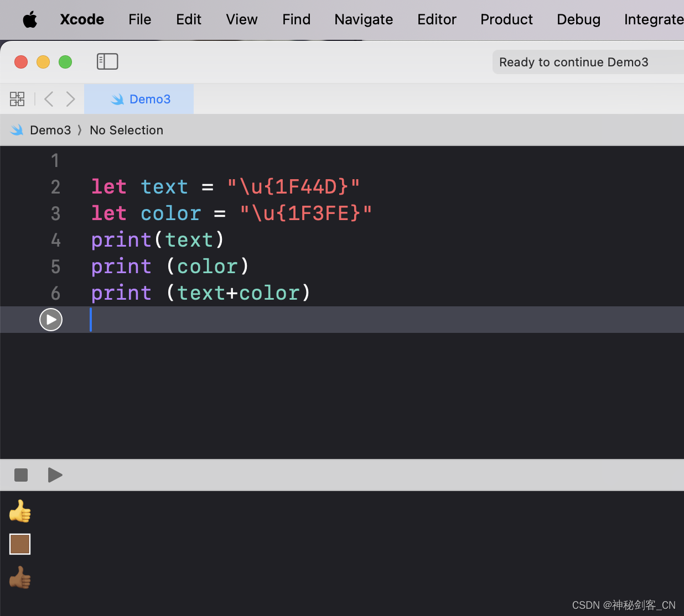Open the Edit menu
684x616 pixels.
pos(189,20)
